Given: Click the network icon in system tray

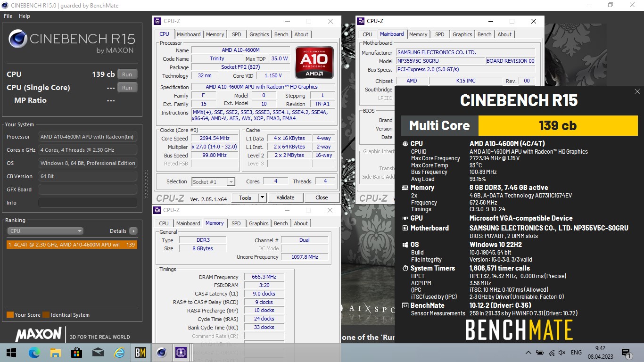Looking at the screenshot, I should 551,353.
